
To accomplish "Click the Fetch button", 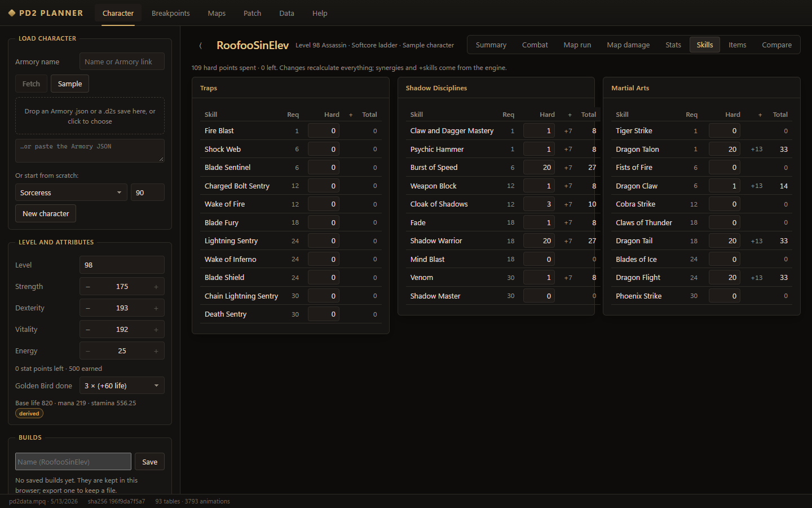I will click(31, 84).
